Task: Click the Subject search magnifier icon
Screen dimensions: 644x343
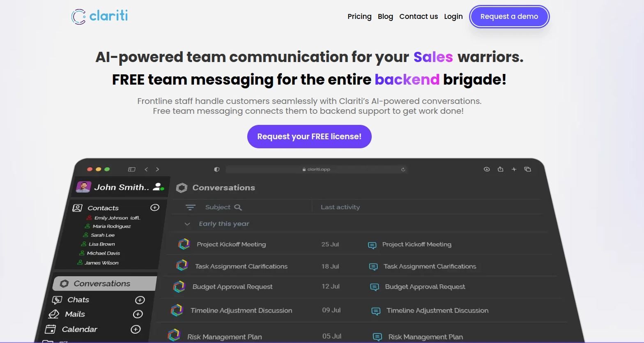Action: tap(238, 207)
